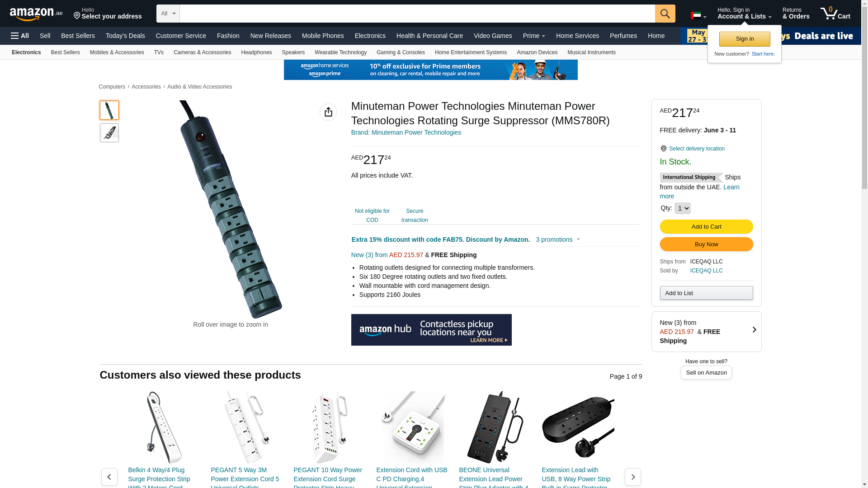Show previous carousel products arrow
Viewport: 868px width, 488px height.
(x=109, y=477)
